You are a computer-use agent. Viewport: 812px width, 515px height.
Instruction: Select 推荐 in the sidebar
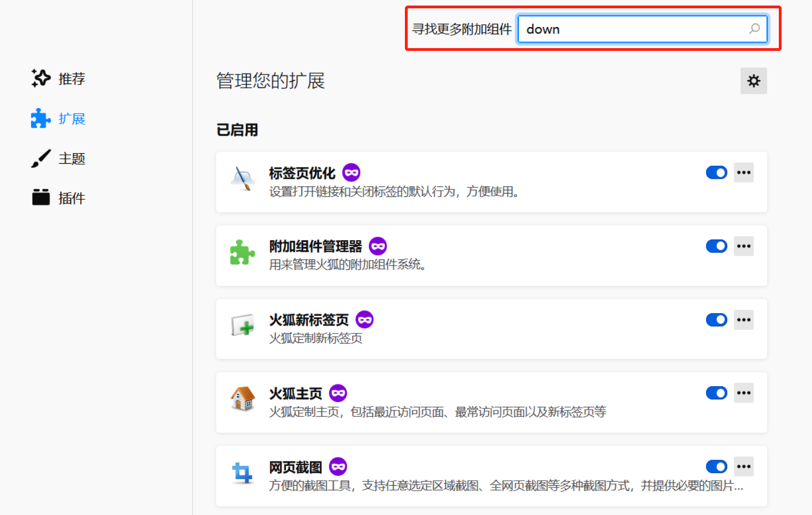pyautogui.click(x=71, y=78)
